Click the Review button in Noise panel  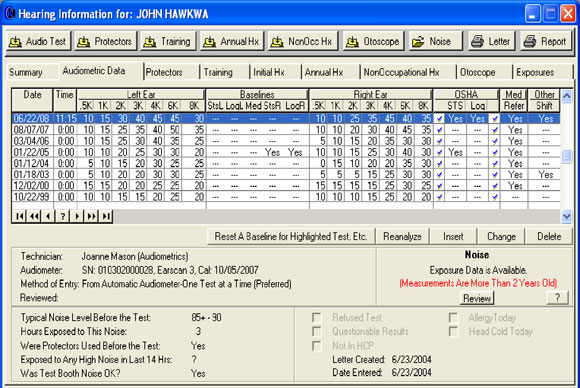[x=477, y=298]
